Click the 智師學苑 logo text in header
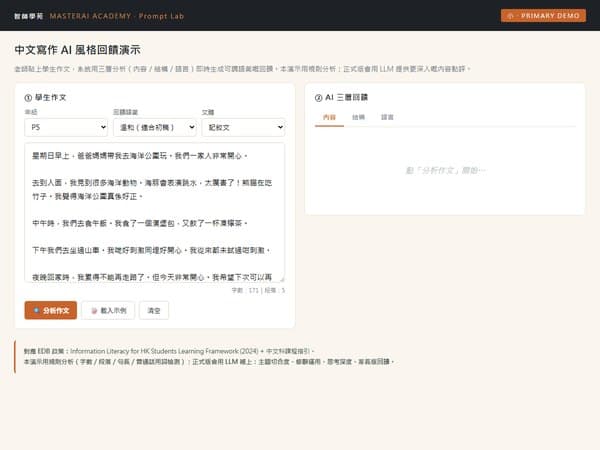The image size is (600, 450). [29, 16]
